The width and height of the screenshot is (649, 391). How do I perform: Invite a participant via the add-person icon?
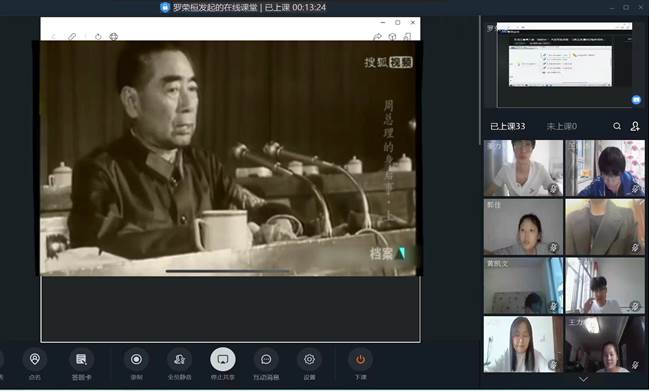[x=635, y=126]
